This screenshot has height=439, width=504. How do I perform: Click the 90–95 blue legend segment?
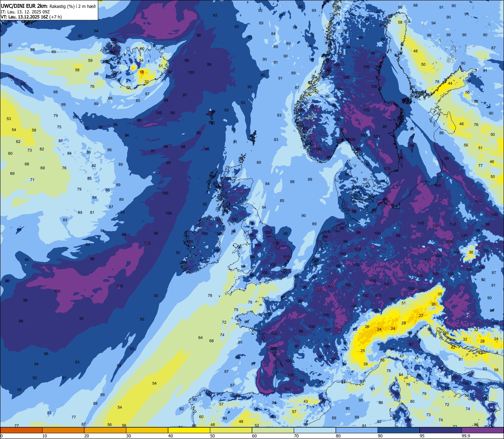click(x=398, y=430)
